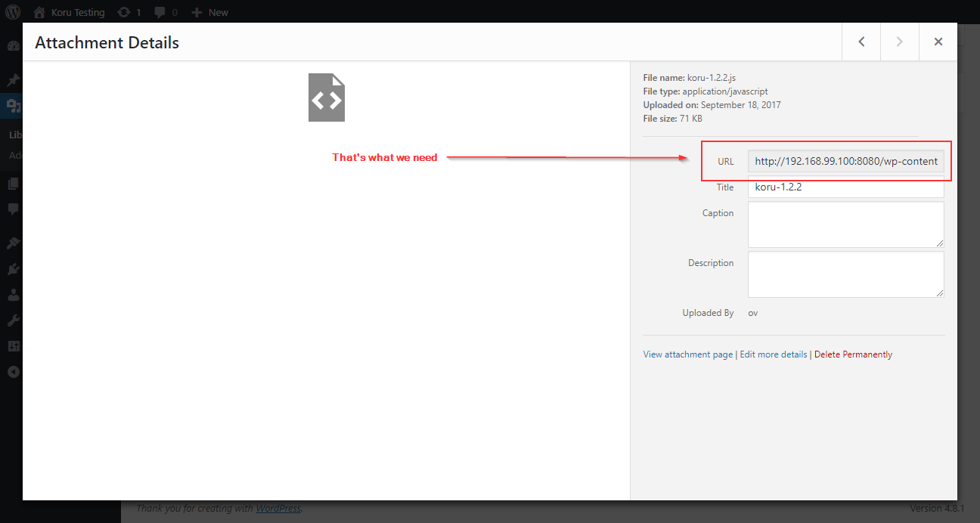This screenshot has width=980, height=523.
Task: Click the disabled next attachment chevron
Action: 899,42
